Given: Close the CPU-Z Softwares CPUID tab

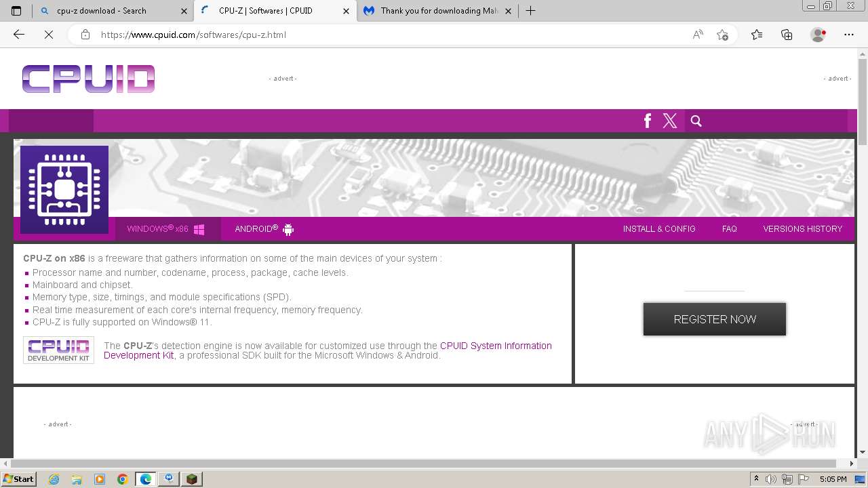Looking at the screenshot, I should (x=346, y=11).
